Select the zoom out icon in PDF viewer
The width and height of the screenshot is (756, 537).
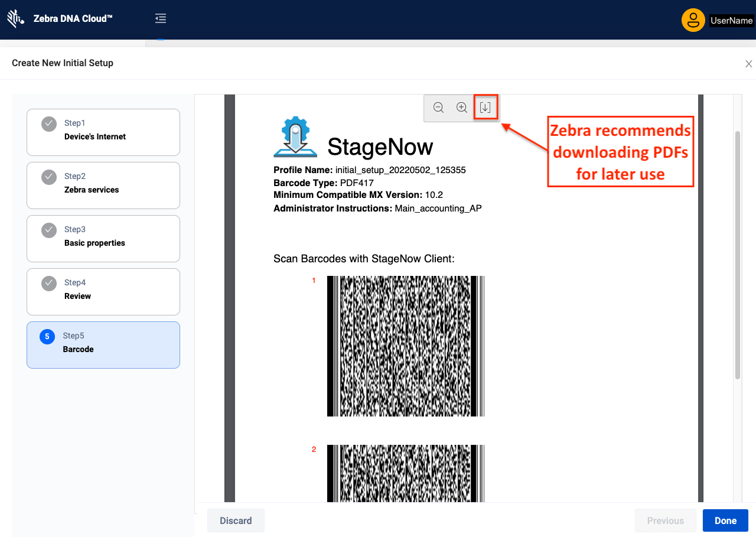[x=438, y=108]
